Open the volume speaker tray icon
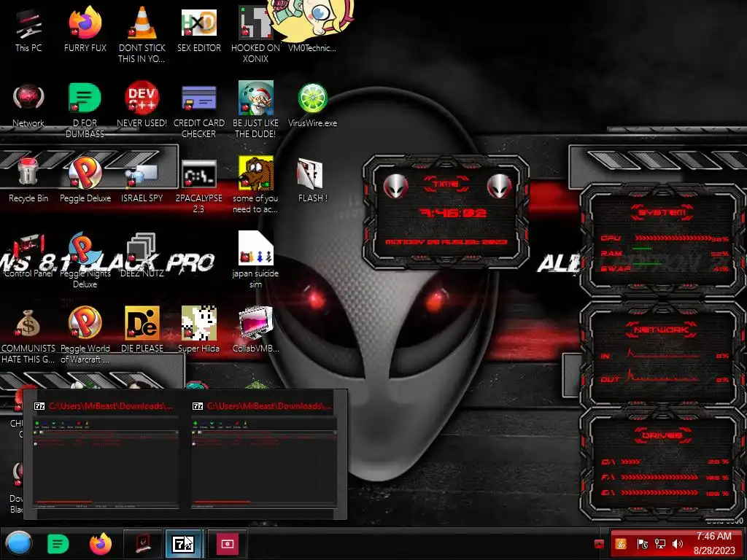Screen dimensions: 747x560 point(678,544)
